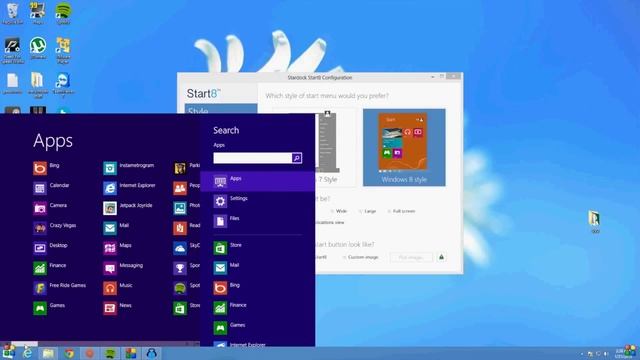The height and width of the screenshot is (360, 640).
Task: Open the Maps app
Action: [117, 248]
